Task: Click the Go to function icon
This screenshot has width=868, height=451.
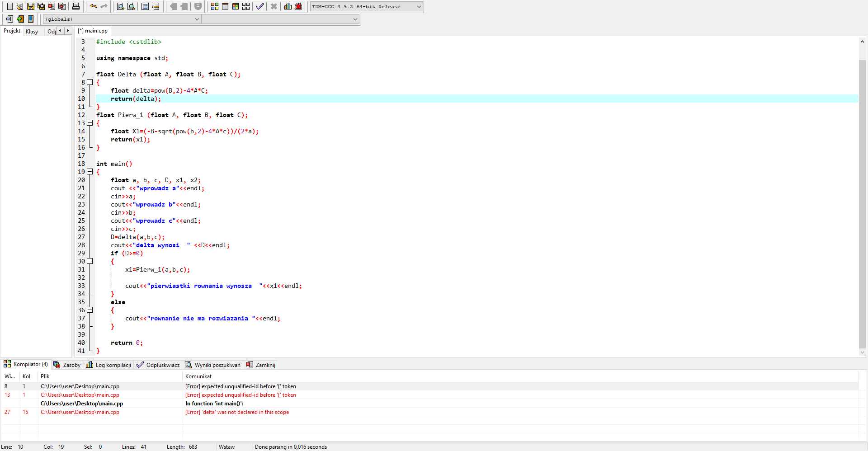Action: pyautogui.click(x=145, y=6)
